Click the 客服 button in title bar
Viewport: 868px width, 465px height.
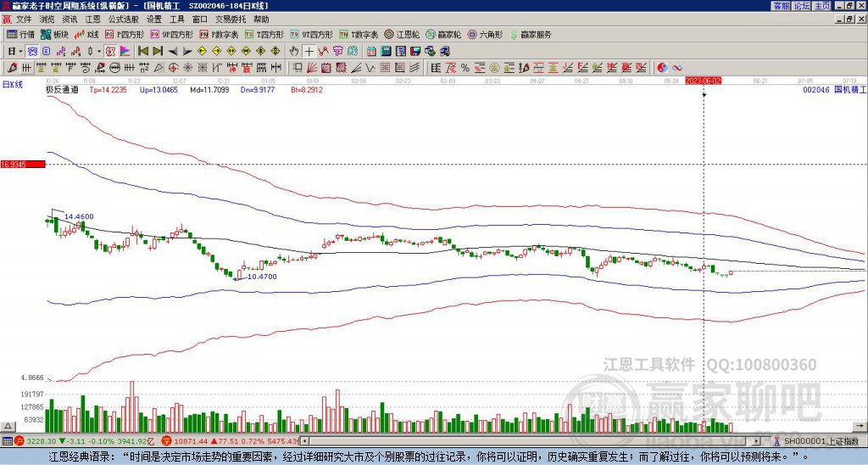pos(781,6)
